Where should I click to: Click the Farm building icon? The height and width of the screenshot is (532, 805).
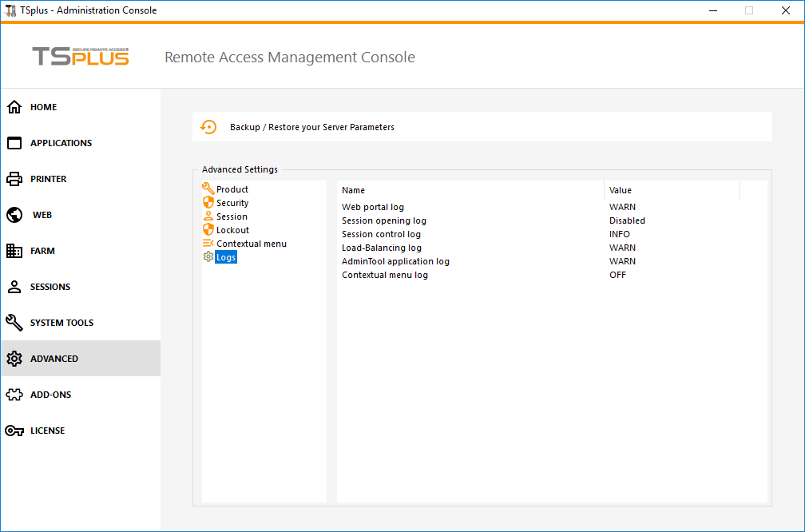pos(14,251)
